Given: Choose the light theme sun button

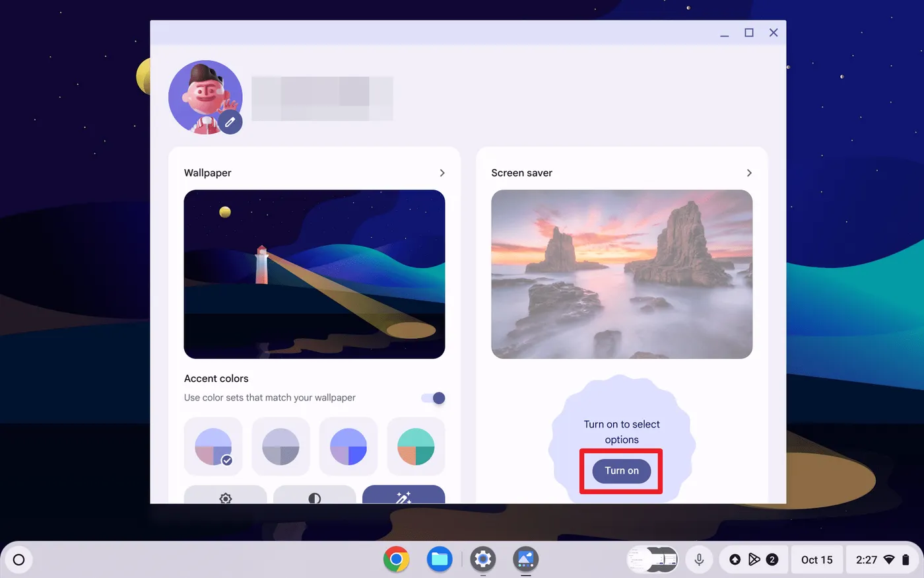Looking at the screenshot, I should point(225,495).
